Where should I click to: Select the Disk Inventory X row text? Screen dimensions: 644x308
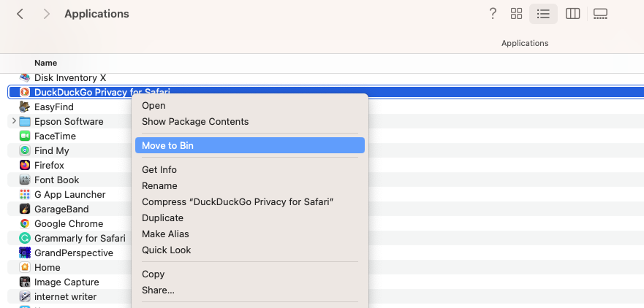click(x=70, y=77)
